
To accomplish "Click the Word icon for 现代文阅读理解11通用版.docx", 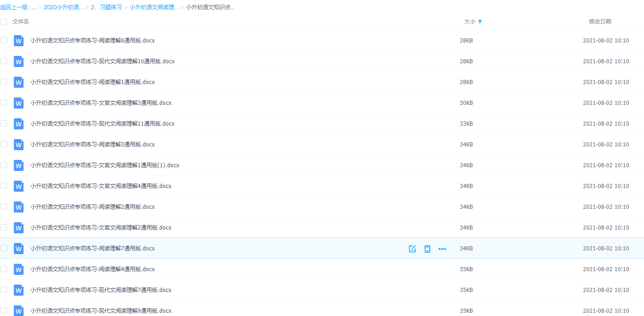I will tap(18, 124).
